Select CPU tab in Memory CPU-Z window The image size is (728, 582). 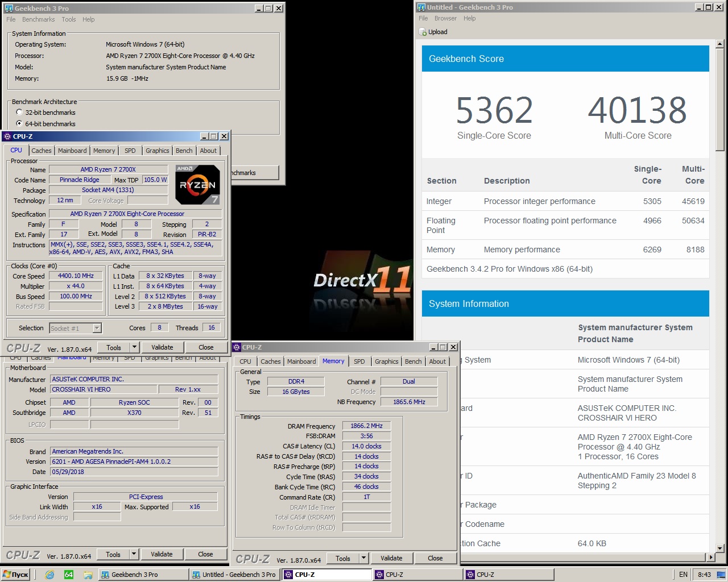click(x=245, y=361)
